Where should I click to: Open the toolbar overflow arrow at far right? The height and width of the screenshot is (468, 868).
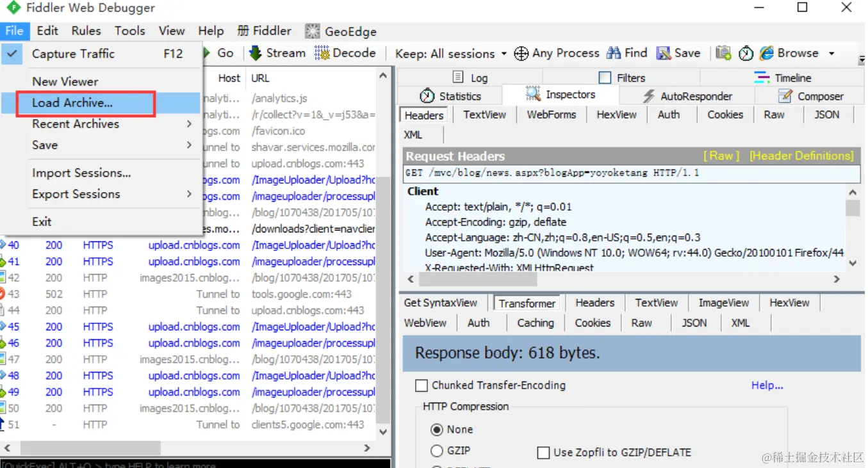(862, 60)
